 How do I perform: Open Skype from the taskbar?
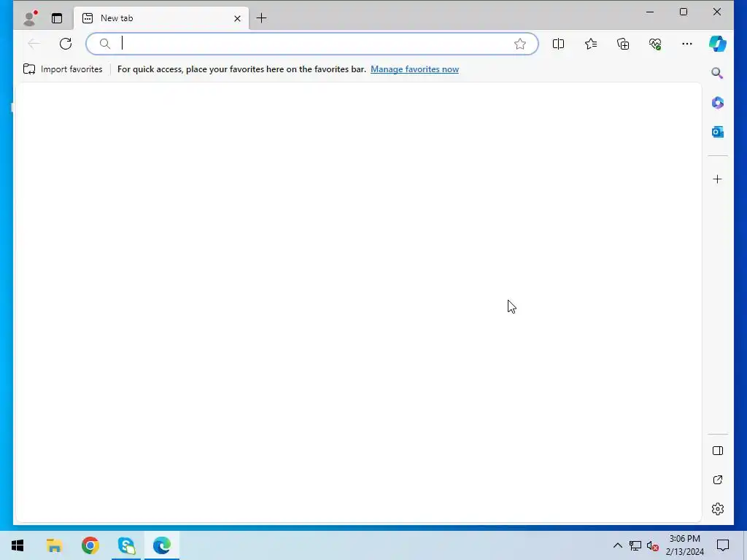pos(126,545)
